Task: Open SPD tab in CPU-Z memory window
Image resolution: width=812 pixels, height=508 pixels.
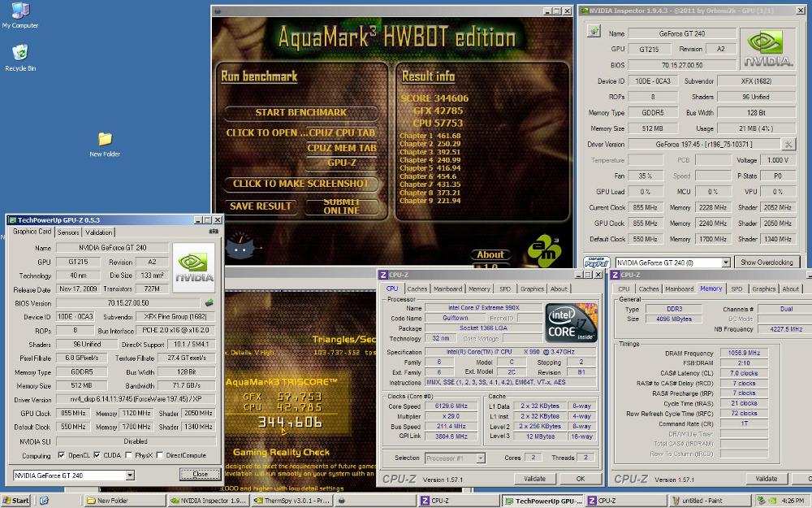Action: (x=737, y=289)
